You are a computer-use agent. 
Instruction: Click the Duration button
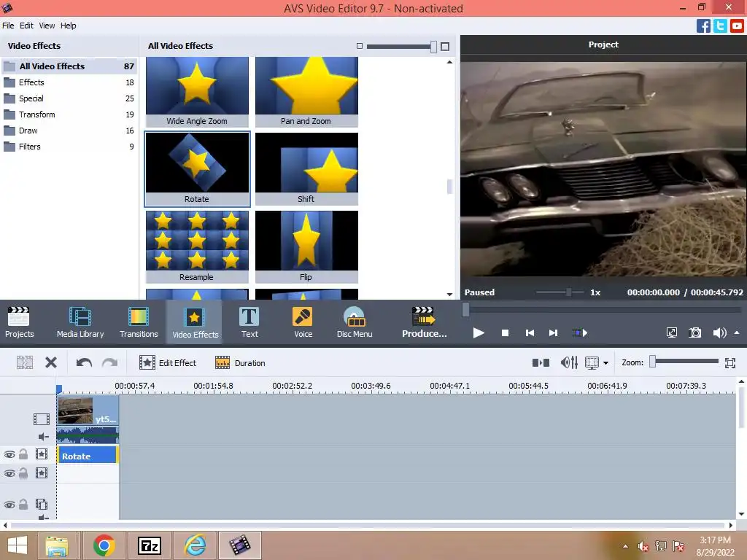tap(240, 363)
